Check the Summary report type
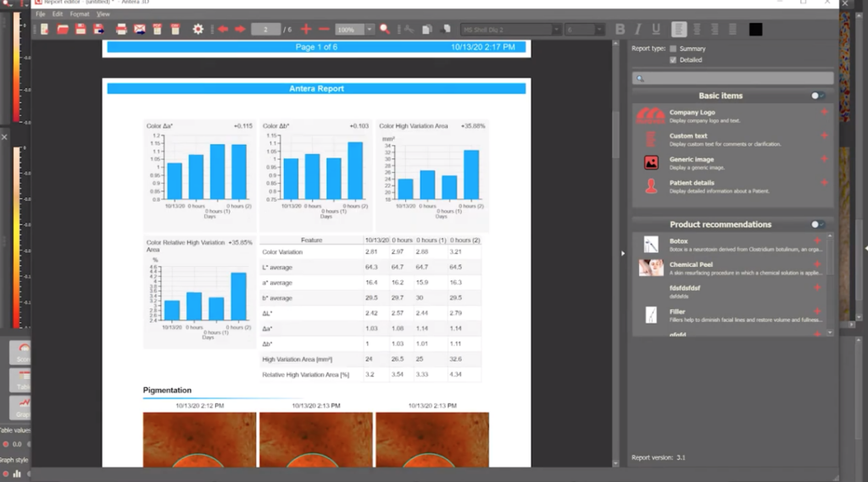Viewport: 868px width, 482px height. (673, 48)
